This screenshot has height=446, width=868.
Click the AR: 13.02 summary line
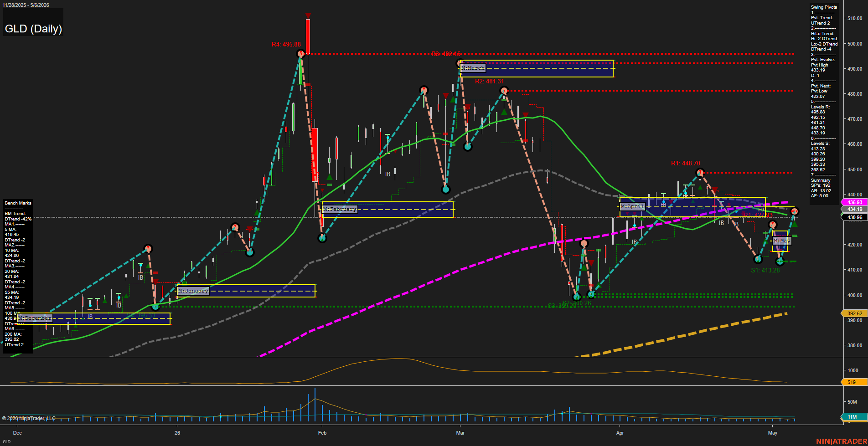pyautogui.click(x=821, y=191)
